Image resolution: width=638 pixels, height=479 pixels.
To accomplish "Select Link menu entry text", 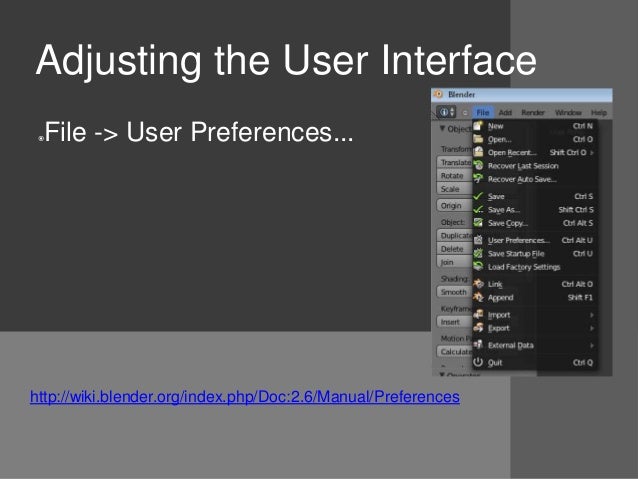I will coord(495,284).
